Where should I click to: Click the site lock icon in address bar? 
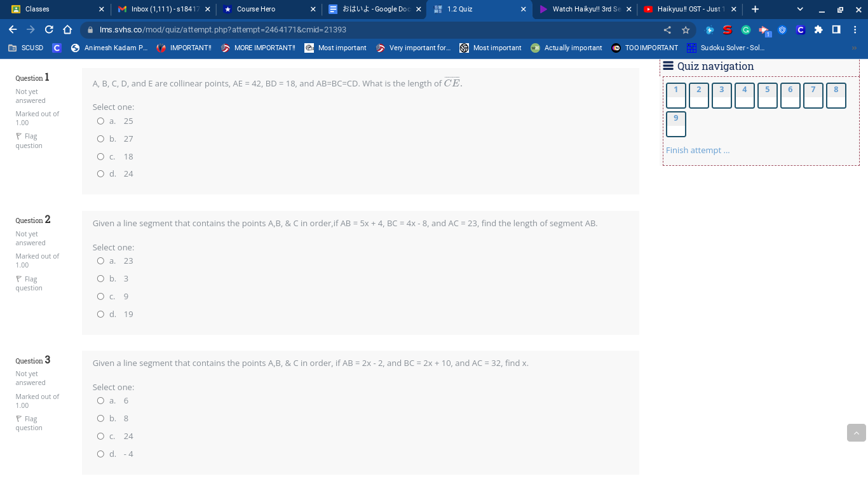(90, 30)
